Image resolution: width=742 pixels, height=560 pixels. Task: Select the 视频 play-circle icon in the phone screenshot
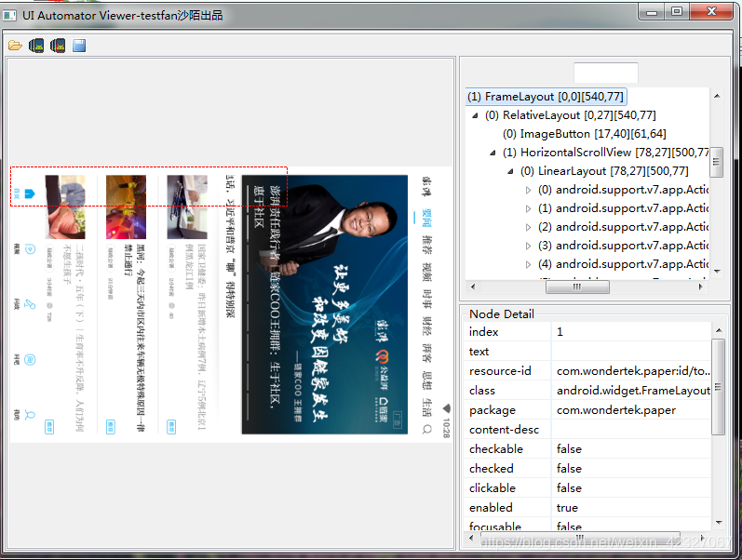pyautogui.click(x=30, y=249)
